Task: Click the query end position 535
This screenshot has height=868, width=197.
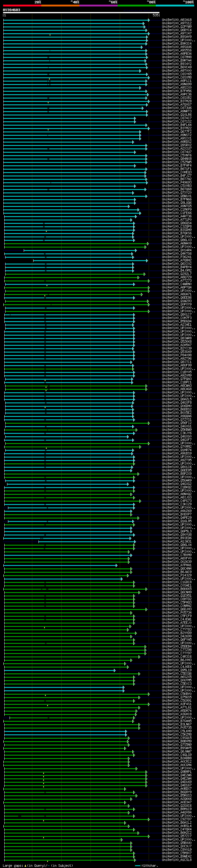Action: (155, 15)
